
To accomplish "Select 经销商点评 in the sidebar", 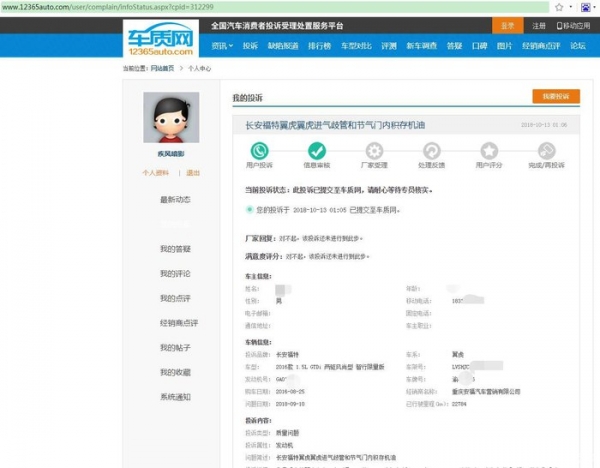I will point(179,323).
